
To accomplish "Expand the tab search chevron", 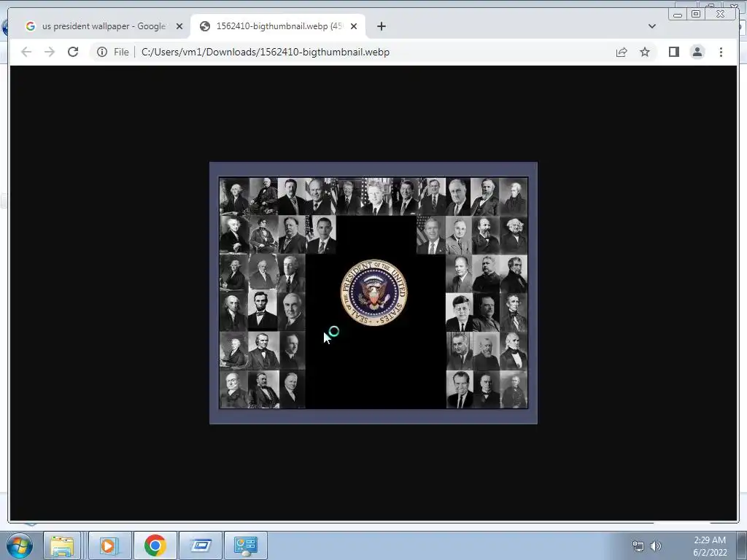I will coord(651,26).
